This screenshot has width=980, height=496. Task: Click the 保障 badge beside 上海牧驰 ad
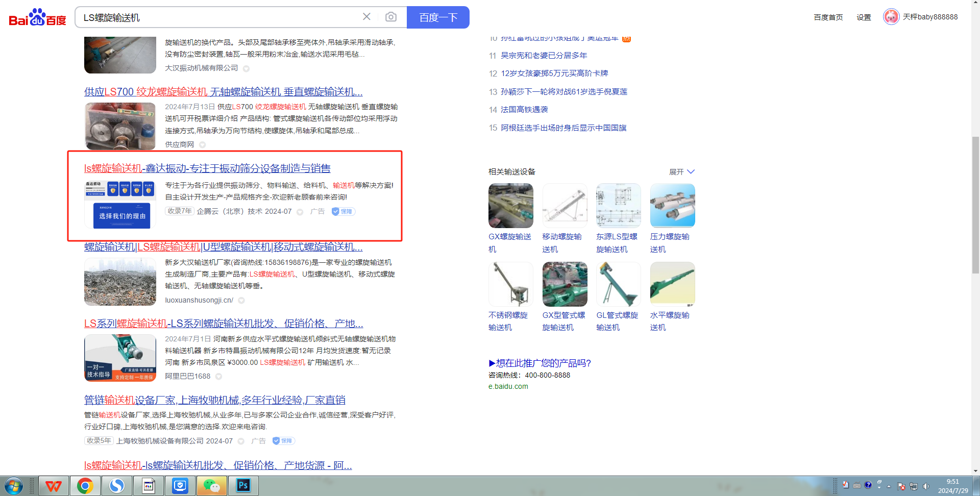(x=284, y=441)
